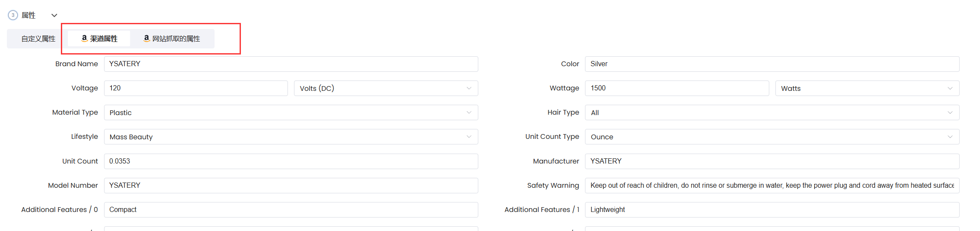Click the Amazon logo on 网站抓取的属性 tab
Image resolution: width=980 pixels, height=231 pixels.
tap(147, 38)
